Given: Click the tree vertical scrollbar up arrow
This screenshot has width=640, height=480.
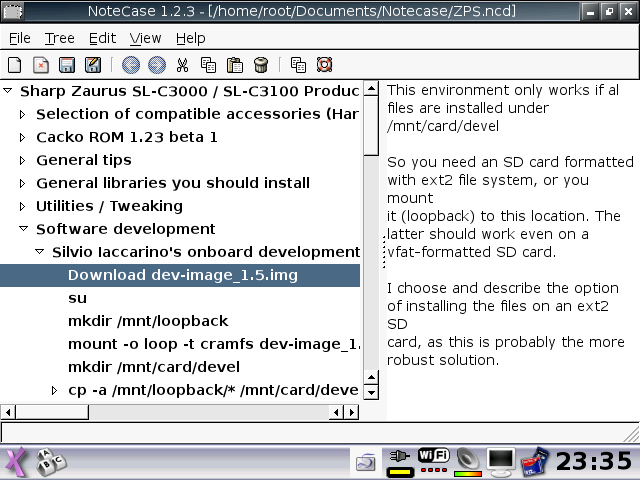Looking at the screenshot, I should [x=371, y=89].
